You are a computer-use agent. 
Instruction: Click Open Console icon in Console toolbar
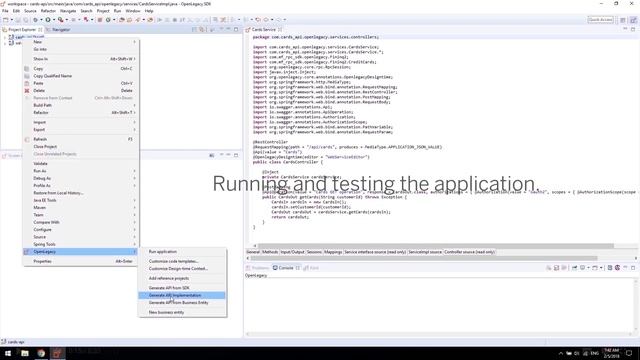coord(595,268)
